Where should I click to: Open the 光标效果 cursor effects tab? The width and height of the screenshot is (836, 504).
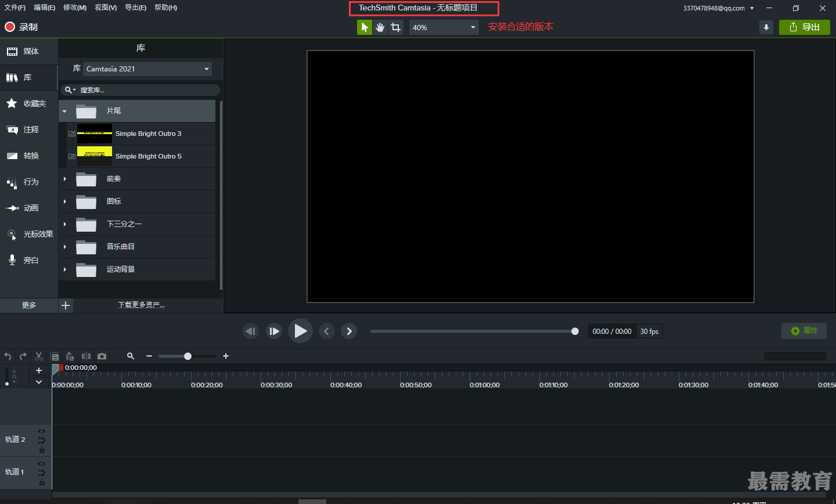[29, 234]
